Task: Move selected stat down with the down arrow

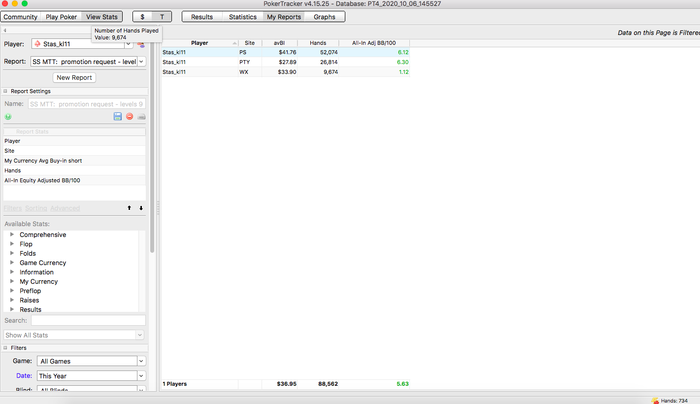Action: coord(141,208)
